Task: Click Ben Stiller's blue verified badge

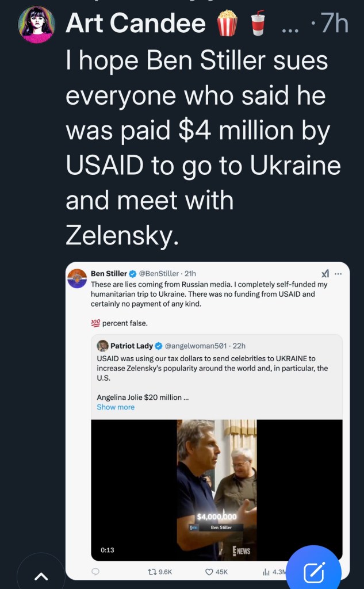Action: 132,274
